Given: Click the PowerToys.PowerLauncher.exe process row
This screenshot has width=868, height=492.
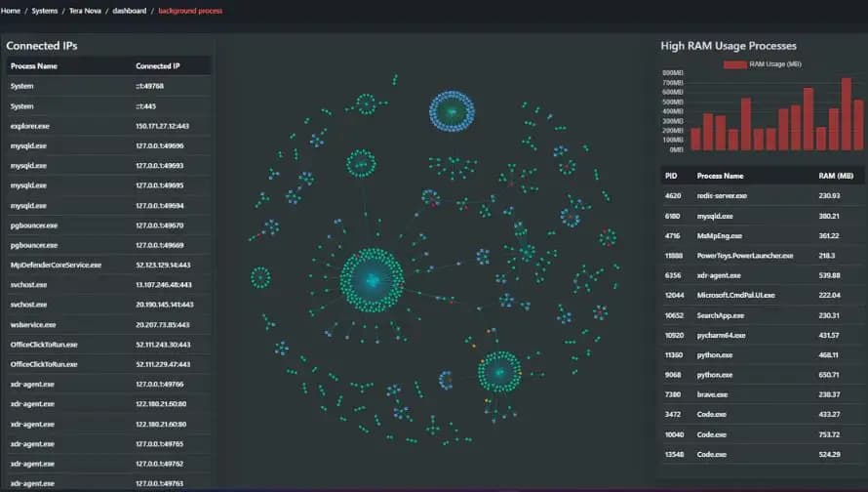Looking at the screenshot, I should tap(763, 255).
